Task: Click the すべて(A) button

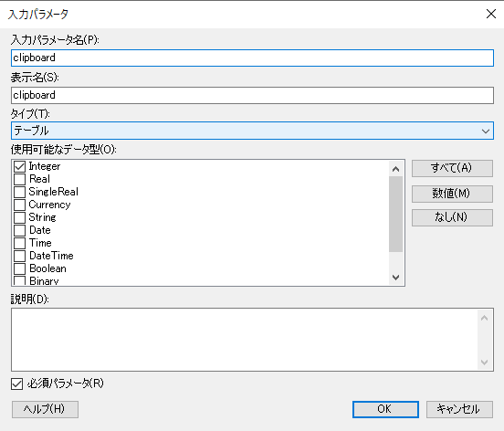Action: tap(452, 168)
